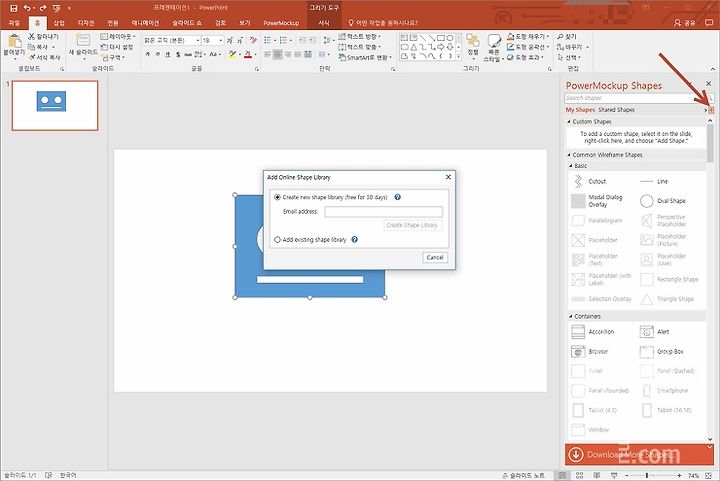Open the PowerMockup ribbon tab
720x481 pixels.
281,22
